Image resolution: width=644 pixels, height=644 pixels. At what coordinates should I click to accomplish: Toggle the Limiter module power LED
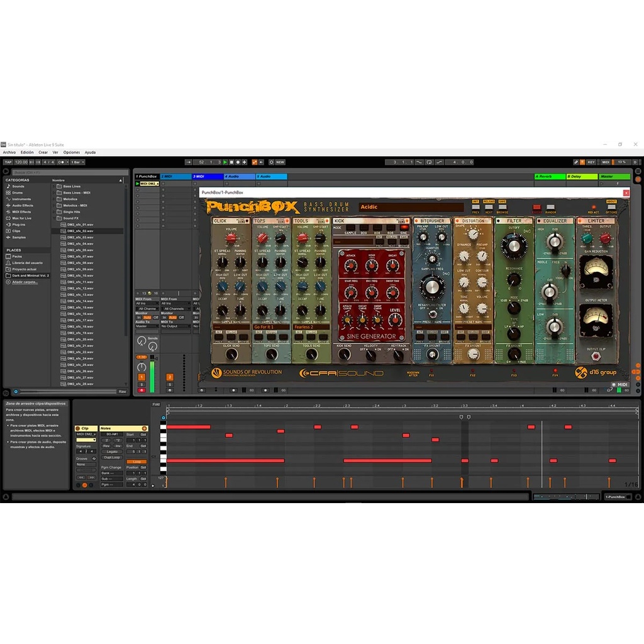coord(580,221)
